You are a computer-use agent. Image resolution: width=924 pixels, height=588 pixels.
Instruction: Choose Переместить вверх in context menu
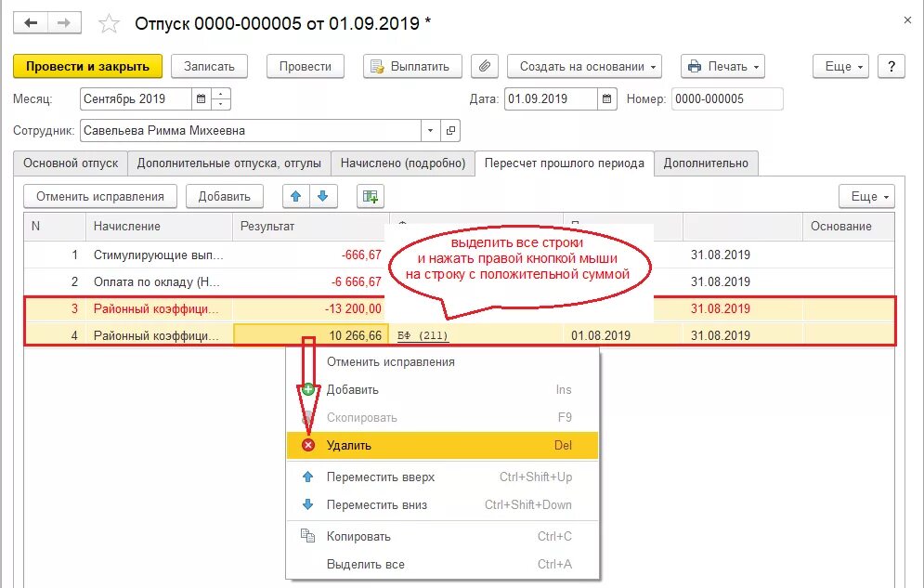point(442,477)
